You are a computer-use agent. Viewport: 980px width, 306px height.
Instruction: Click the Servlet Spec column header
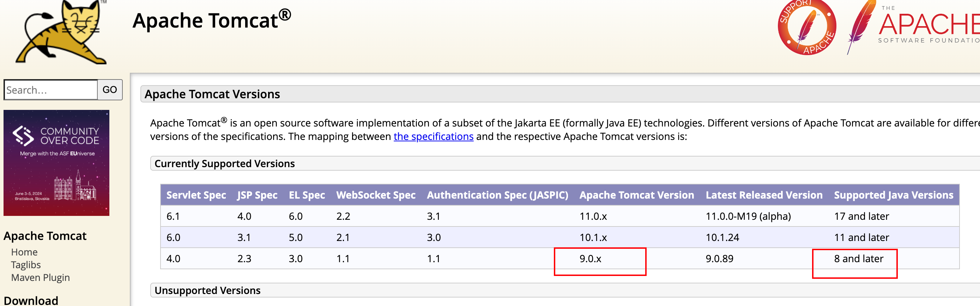[x=196, y=195]
